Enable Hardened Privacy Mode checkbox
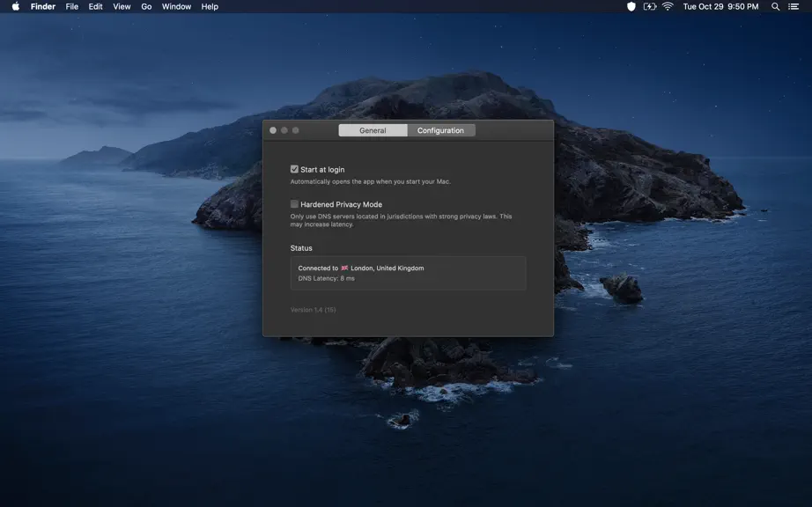812x507 pixels. point(294,204)
